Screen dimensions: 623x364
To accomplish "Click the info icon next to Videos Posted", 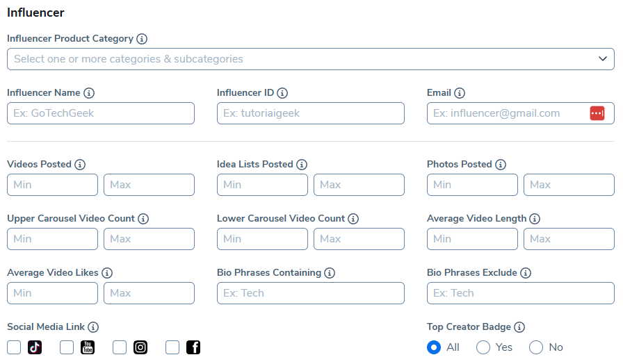I will 80,165.
